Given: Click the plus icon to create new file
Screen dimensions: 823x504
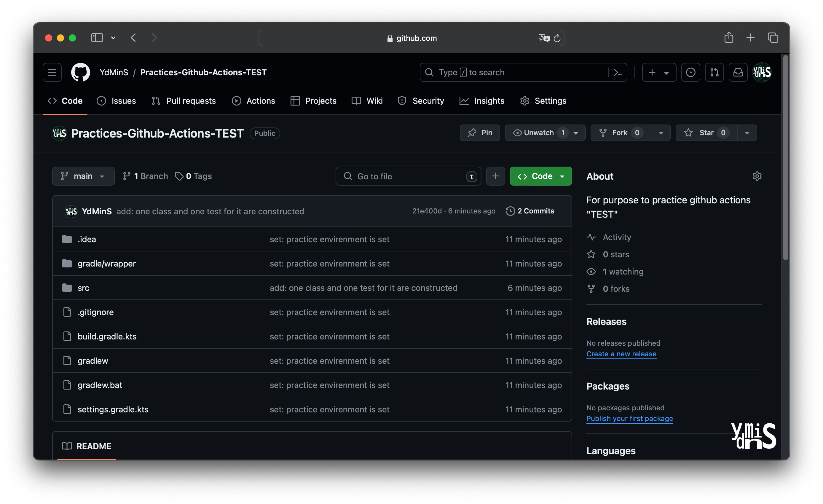Looking at the screenshot, I should pos(495,176).
